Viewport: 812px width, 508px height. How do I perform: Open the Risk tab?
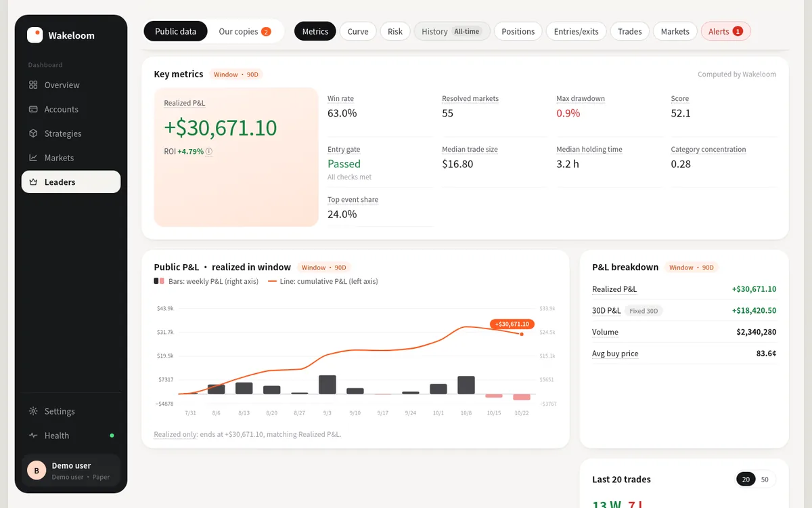(x=395, y=32)
